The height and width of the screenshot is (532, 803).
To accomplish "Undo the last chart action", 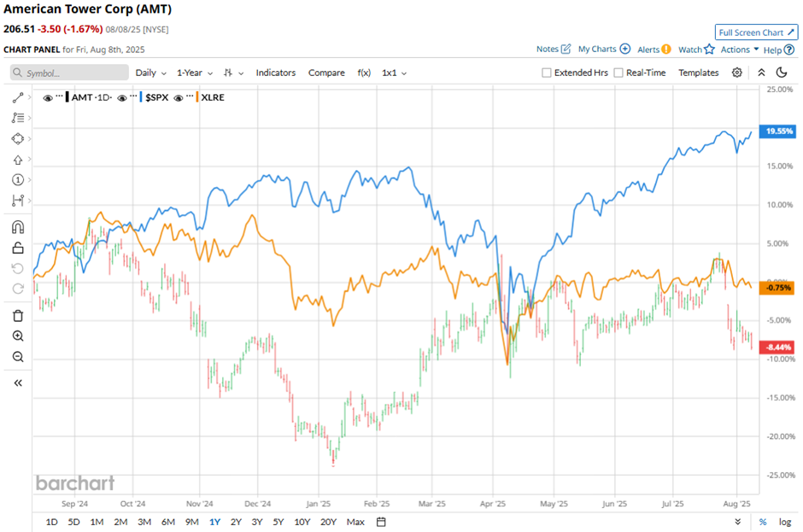I will [x=18, y=268].
